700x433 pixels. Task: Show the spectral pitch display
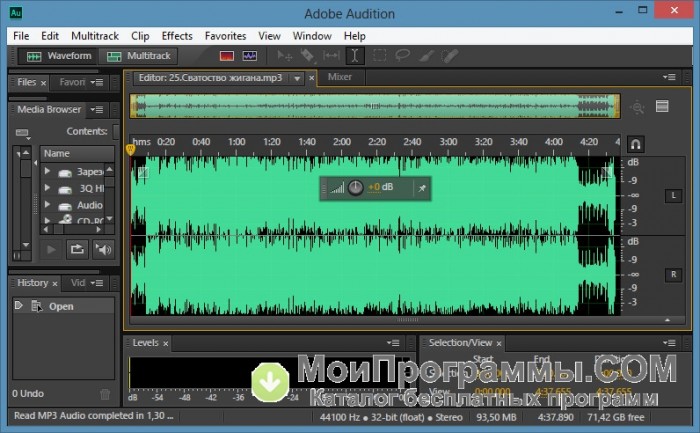click(250, 56)
